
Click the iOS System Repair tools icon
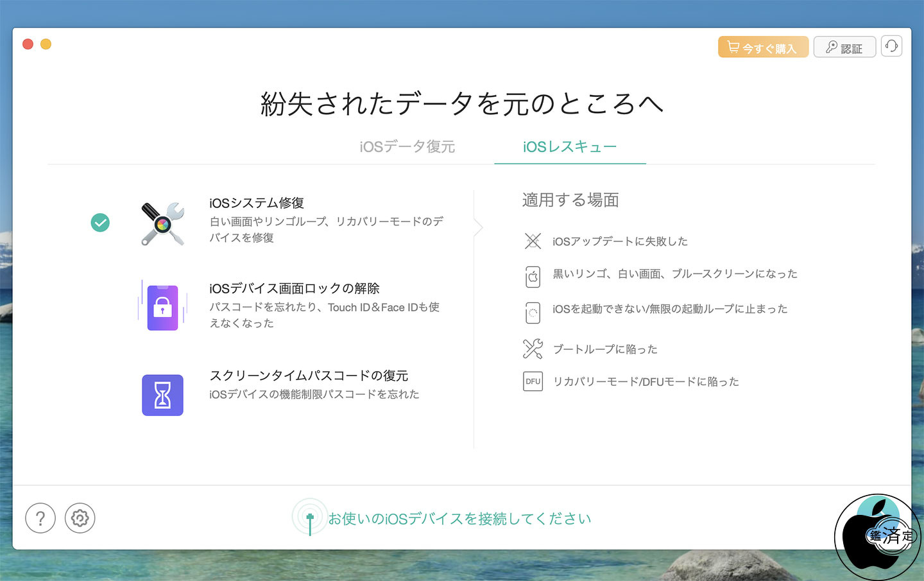click(163, 223)
